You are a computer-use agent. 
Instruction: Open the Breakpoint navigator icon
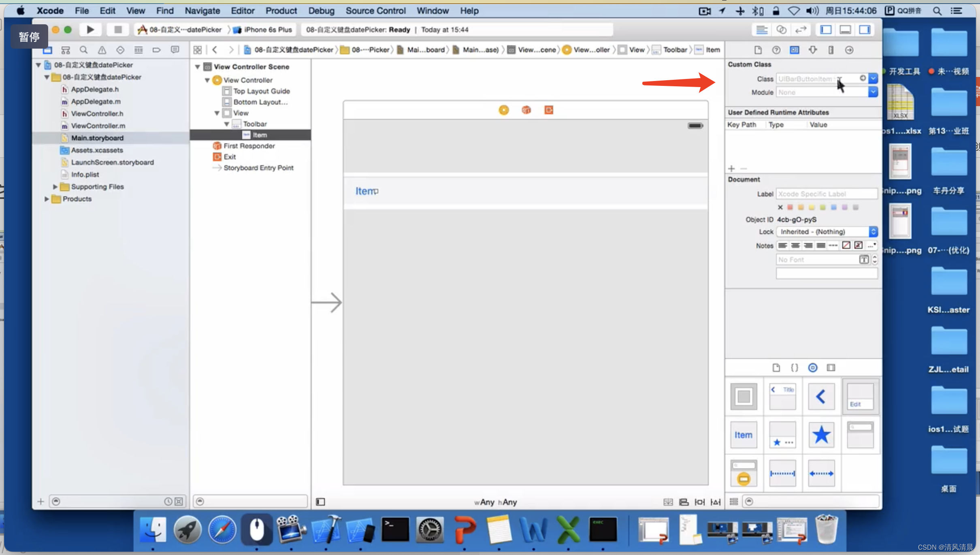pos(157,50)
